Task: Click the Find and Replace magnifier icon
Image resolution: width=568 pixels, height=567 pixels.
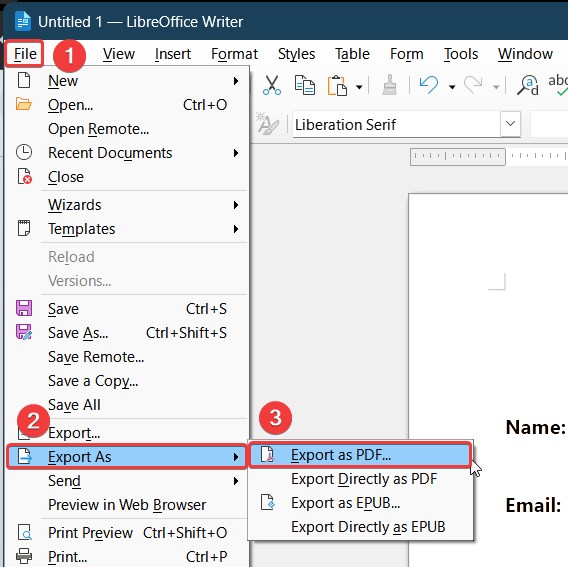Action: click(527, 86)
